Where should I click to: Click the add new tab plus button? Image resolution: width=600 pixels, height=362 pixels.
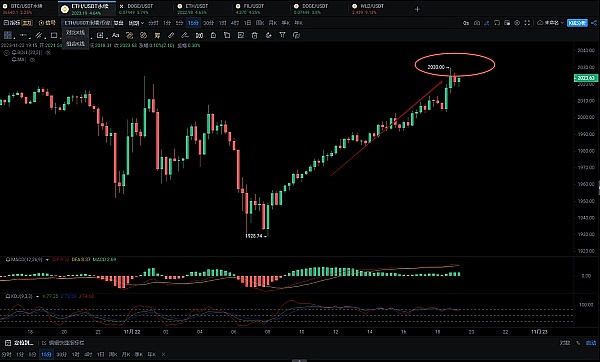tap(417, 9)
